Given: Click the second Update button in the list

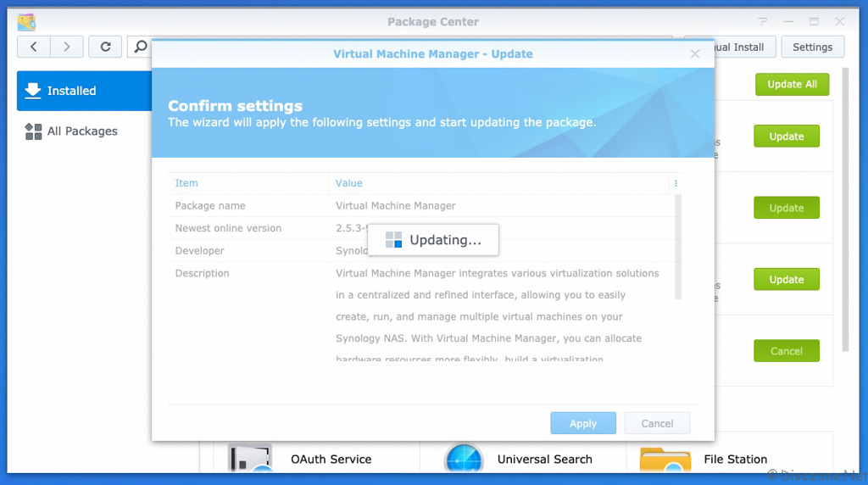Looking at the screenshot, I should pos(786,208).
